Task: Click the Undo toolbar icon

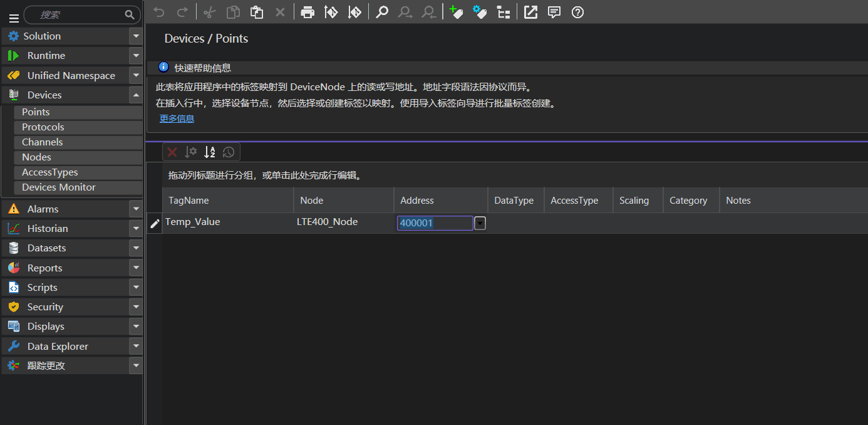Action: [159, 12]
